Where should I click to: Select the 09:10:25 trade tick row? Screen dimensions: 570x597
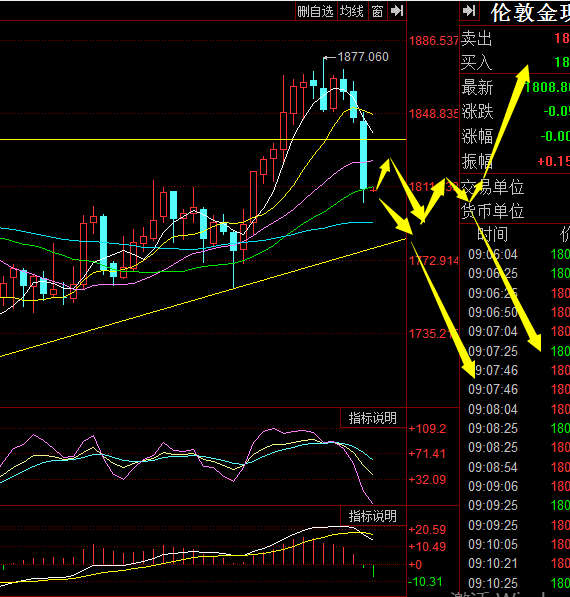[515, 583]
